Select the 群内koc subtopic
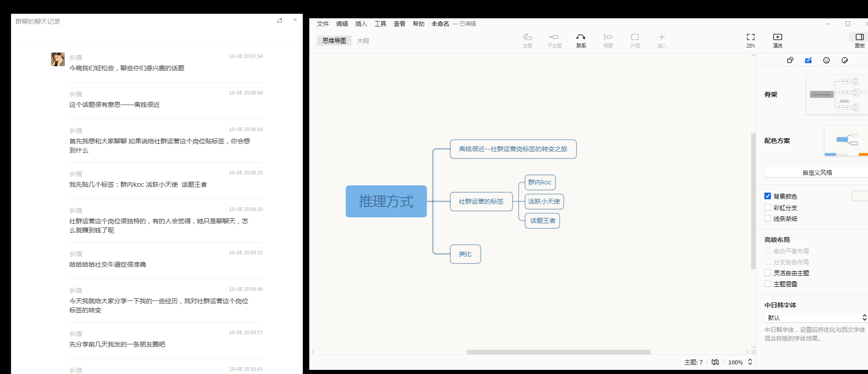 (x=540, y=182)
